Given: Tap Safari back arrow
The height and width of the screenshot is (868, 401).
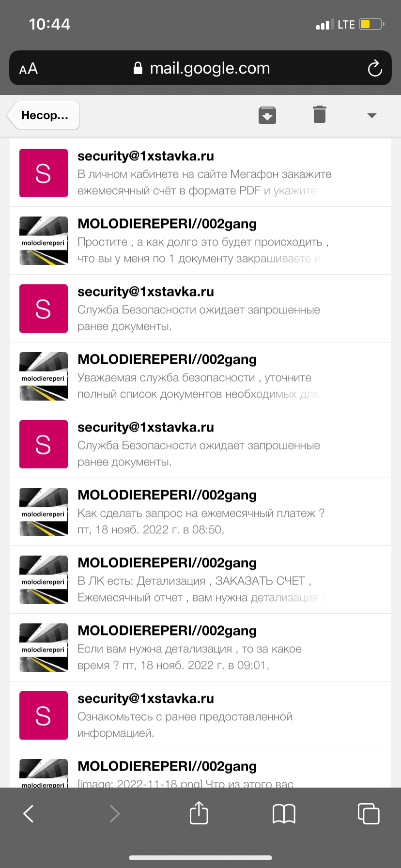Looking at the screenshot, I should [x=29, y=814].
